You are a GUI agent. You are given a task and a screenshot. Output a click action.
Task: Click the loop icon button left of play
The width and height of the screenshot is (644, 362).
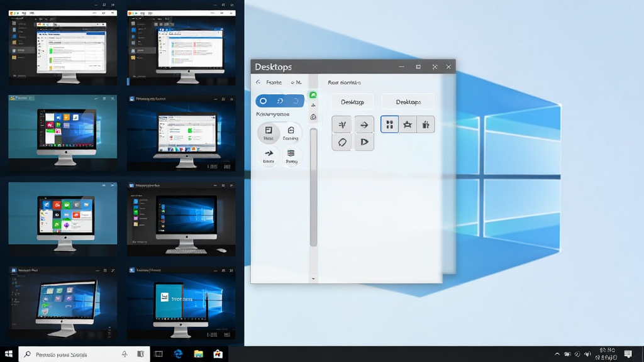[341, 142]
